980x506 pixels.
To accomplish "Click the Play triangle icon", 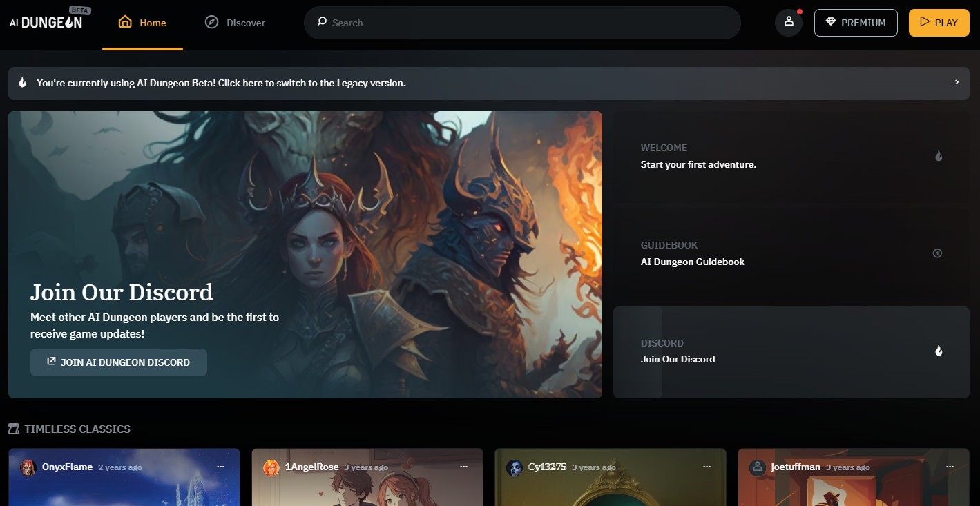I will pyautogui.click(x=925, y=22).
